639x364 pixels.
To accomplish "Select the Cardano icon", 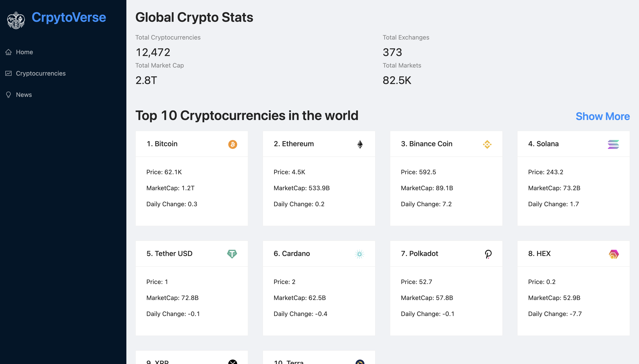I will click(x=360, y=254).
